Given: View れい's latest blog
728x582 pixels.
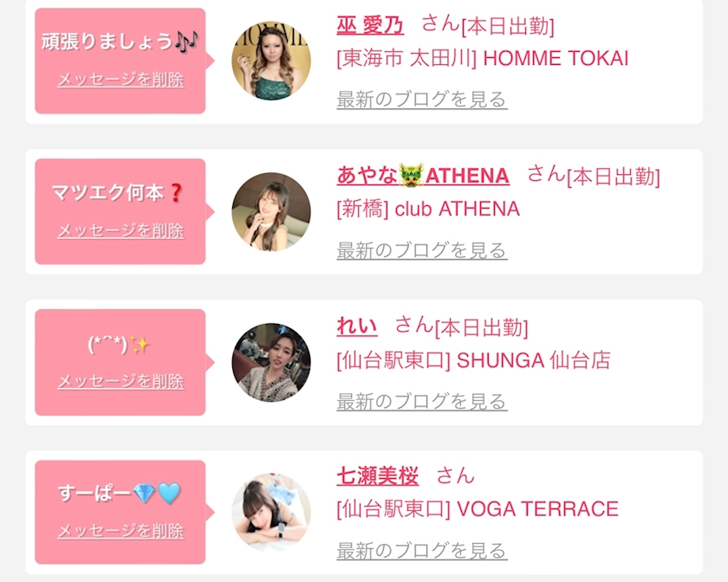Looking at the screenshot, I should point(421,401).
